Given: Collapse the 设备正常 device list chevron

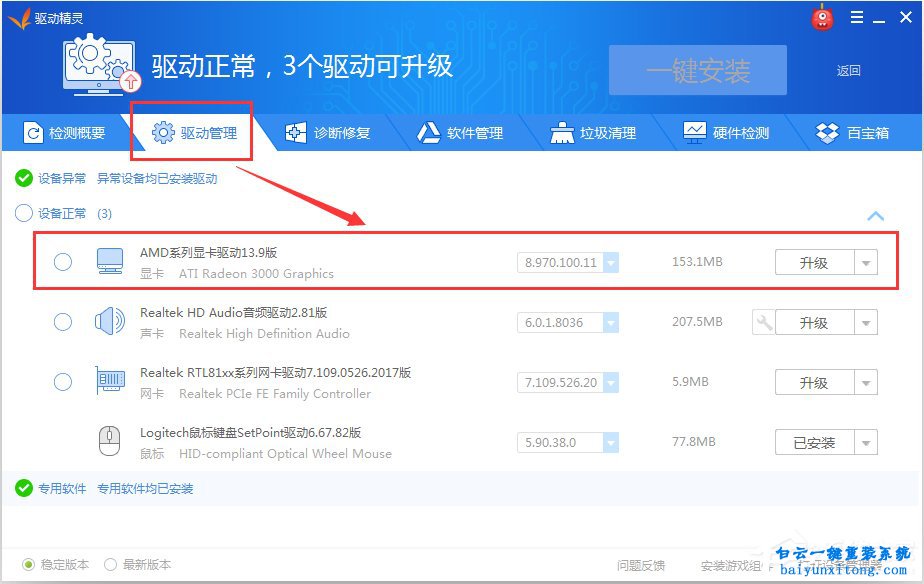Looking at the screenshot, I should click(x=876, y=215).
